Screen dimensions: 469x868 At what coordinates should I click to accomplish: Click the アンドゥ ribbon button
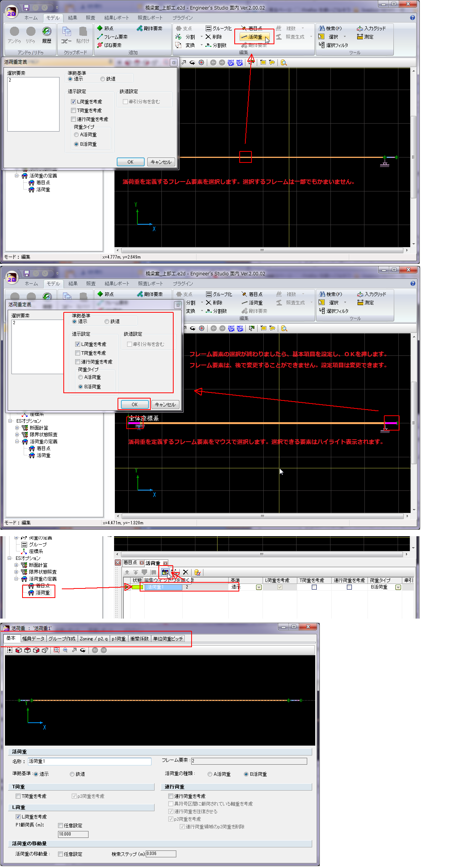pos(15,35)
